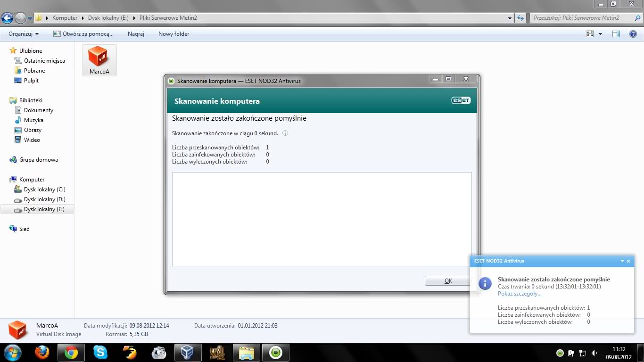The height and width of the screenshot is (362, 644).
Task: Close the ESET NOD32 Antivirus notification popup
Action: [628, 261]
